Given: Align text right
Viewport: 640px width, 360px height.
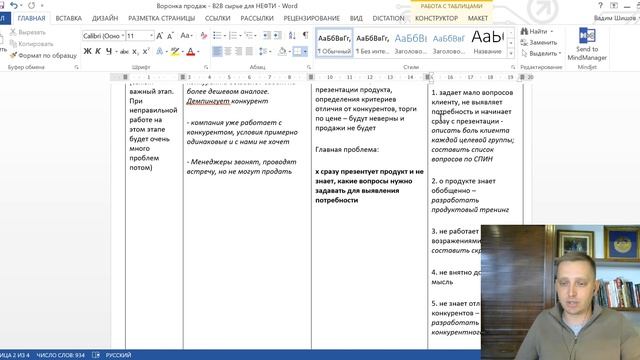Looking at the screenshot, I should (238, 51).
